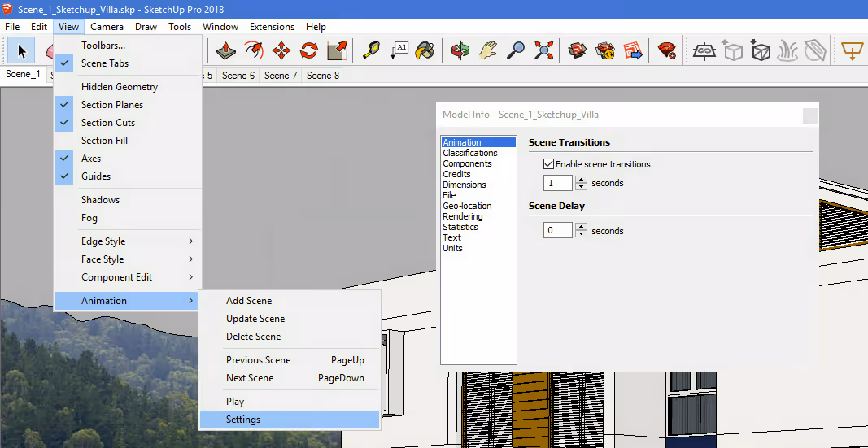868x448 pixels.
Task: Toggle Guides visibility
Action: click(x=128, y=176)
